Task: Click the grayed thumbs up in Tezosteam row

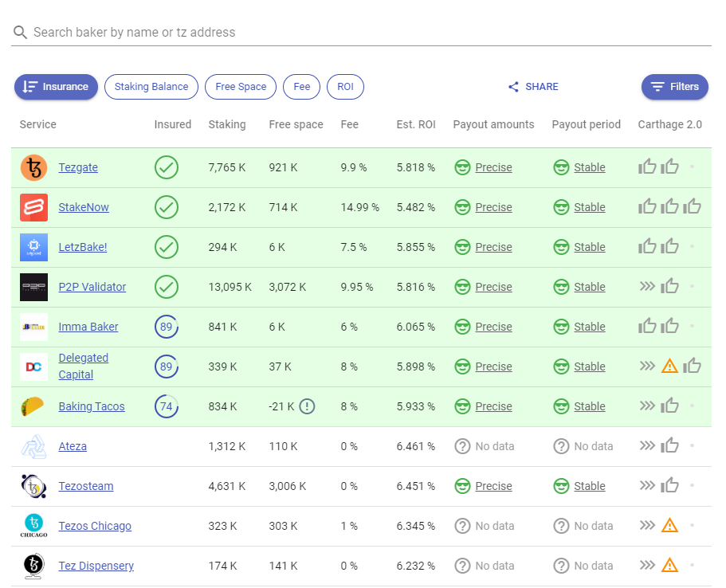Action: click(x=670, y=484)
